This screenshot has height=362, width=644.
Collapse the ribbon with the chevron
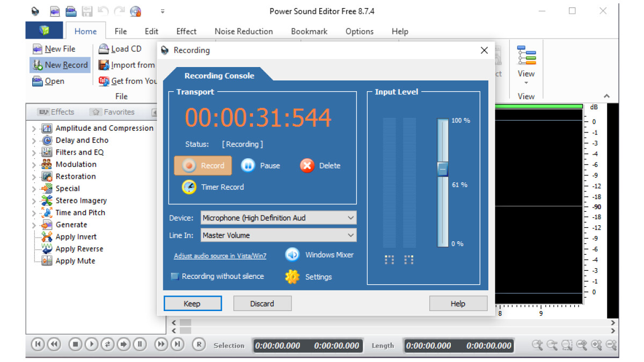pos(607,97)
